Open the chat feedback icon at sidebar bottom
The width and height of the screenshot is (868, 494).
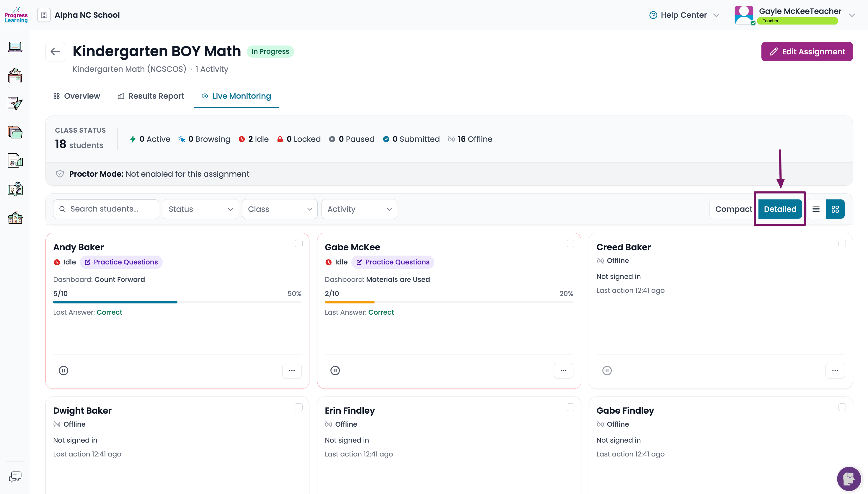(x=15, y=477)
